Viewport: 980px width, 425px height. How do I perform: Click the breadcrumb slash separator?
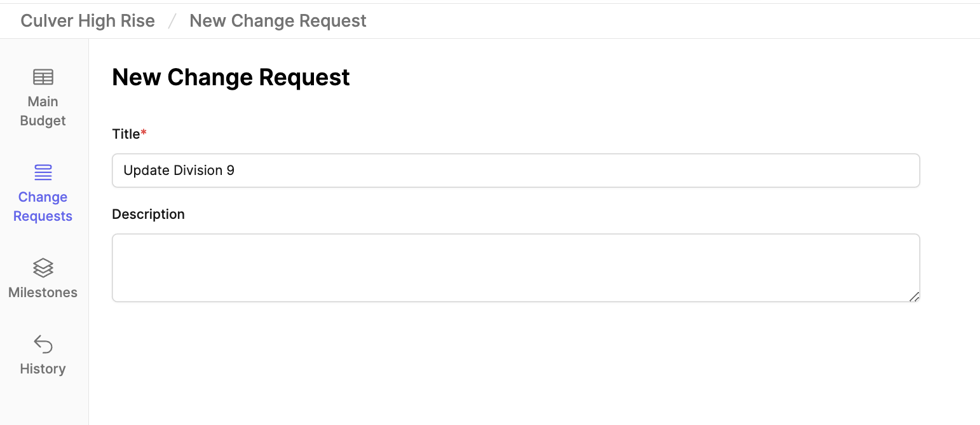(x=172, y=21)
